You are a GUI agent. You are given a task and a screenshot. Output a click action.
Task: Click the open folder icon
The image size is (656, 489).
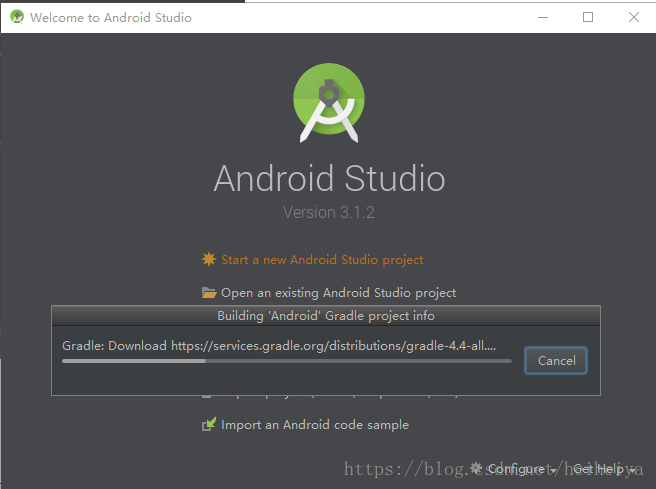click(x=209, y=292)
